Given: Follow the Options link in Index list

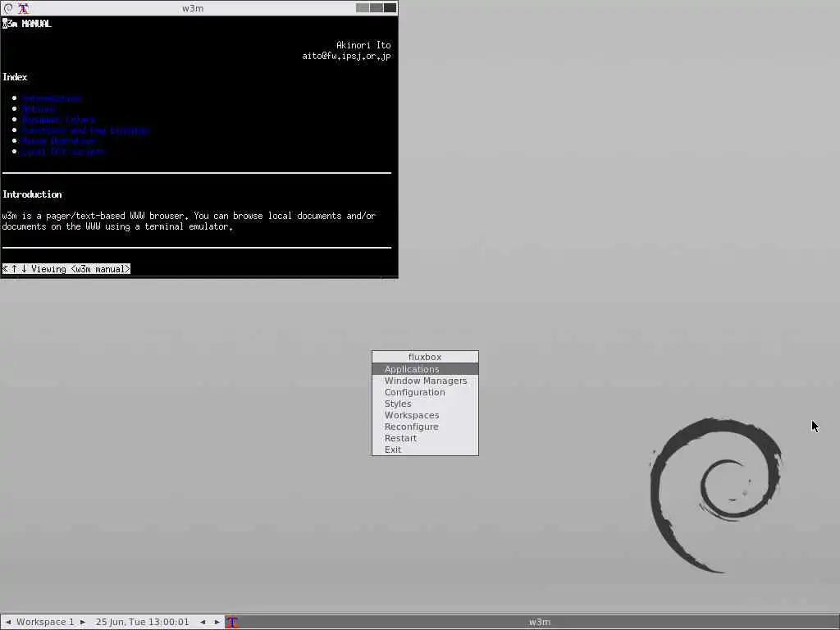Looking at the screenshot, I should pos(39,109).
